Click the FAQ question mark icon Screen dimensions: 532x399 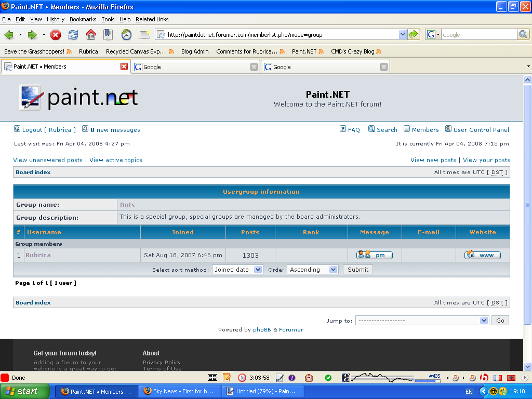pyautogui.click(x=343, y=129)
